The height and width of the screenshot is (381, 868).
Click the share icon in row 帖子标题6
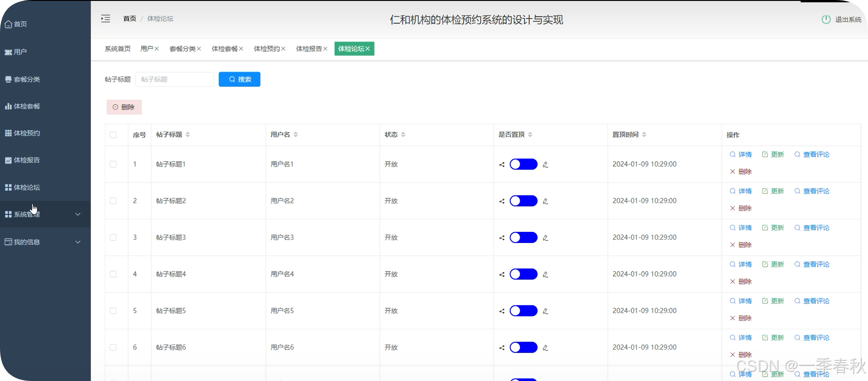pos(502,348)
